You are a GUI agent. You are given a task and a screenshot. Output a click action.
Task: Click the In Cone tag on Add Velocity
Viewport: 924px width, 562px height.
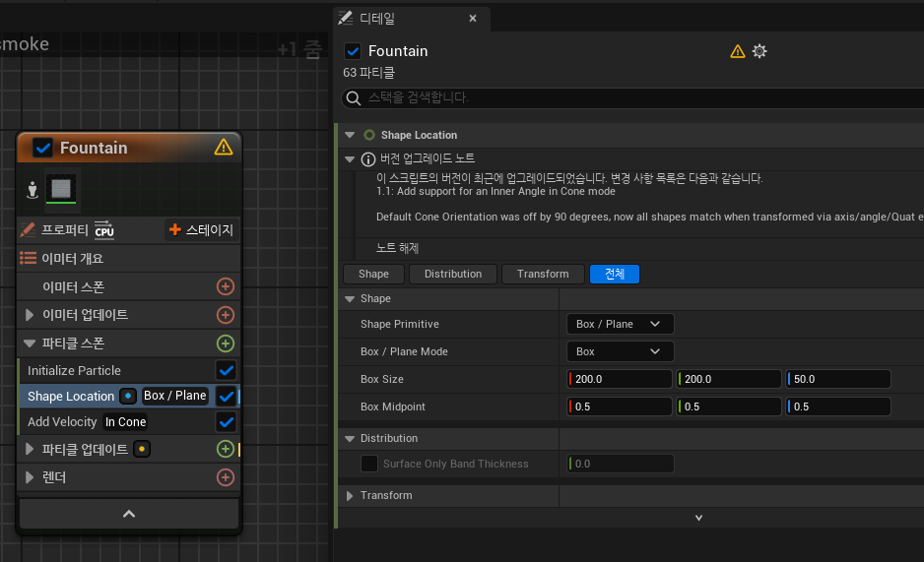(x=125, y=422)
